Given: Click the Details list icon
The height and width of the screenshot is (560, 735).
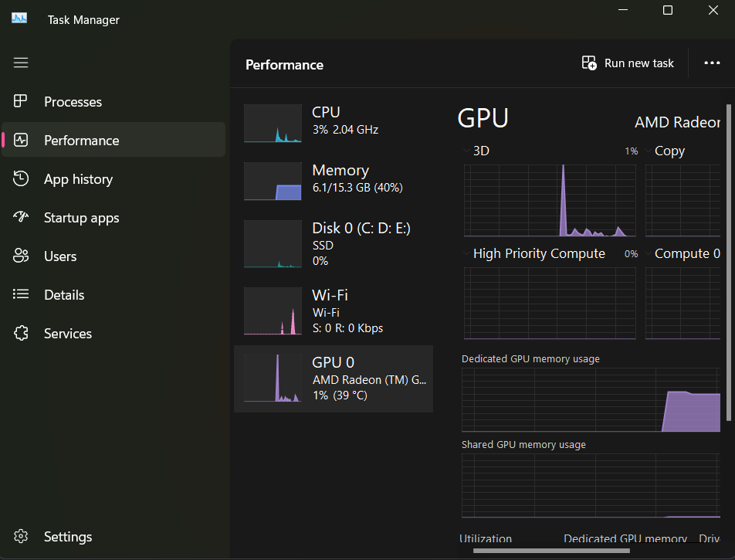Looking at the screenshot, I should 21,294.
